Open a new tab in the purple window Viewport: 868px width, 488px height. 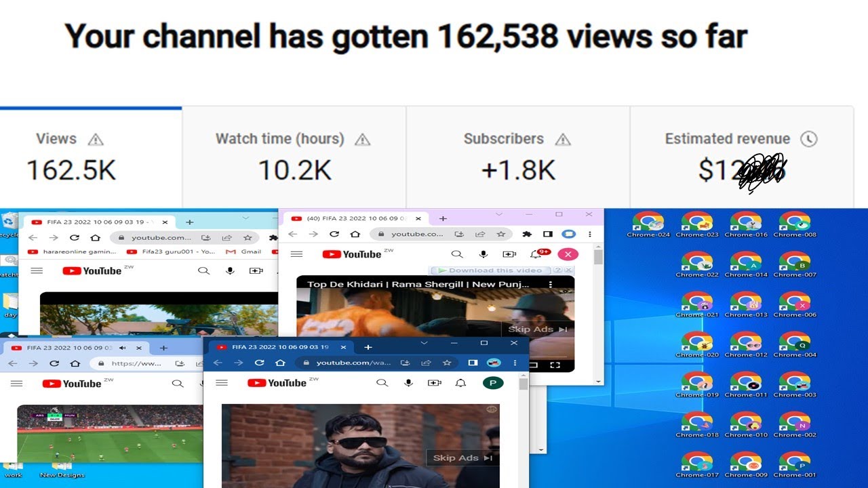click(443, 218)
